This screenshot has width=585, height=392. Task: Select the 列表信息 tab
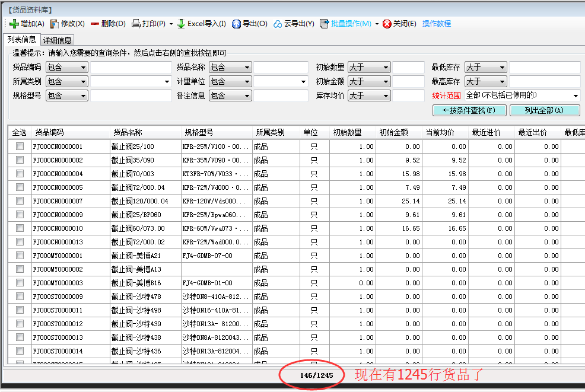coord(21,40)
